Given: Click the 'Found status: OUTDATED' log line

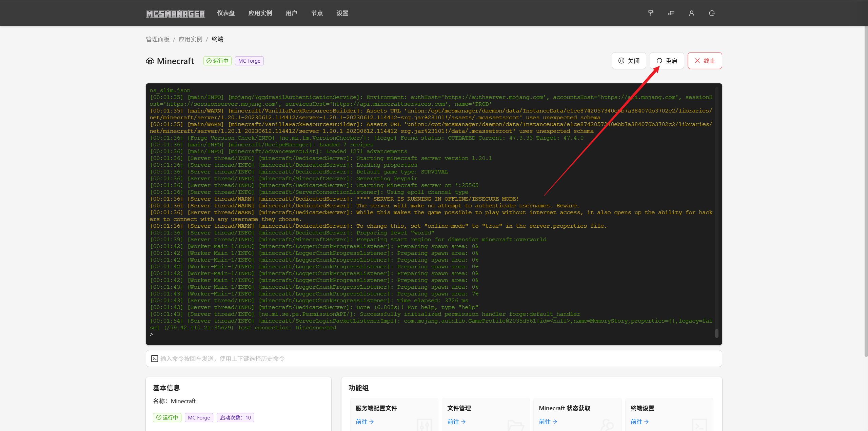Looking at the screenshot, I should tap(367, 138).
